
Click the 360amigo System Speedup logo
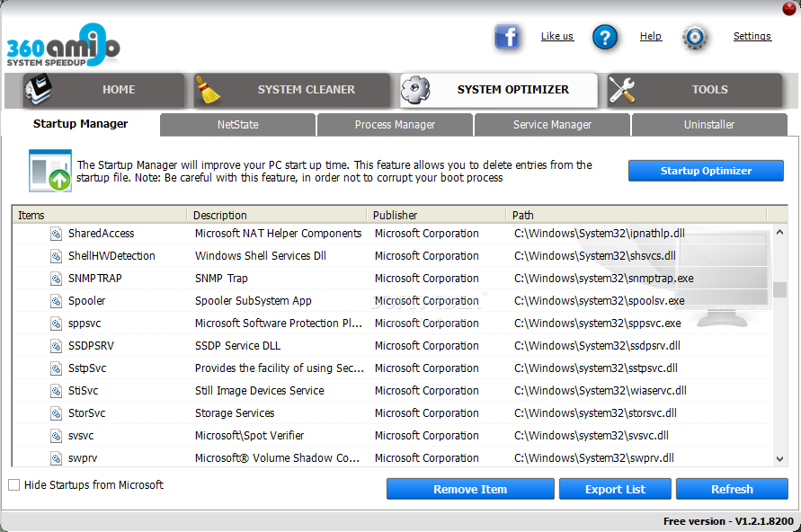click(x=63, y=46)
